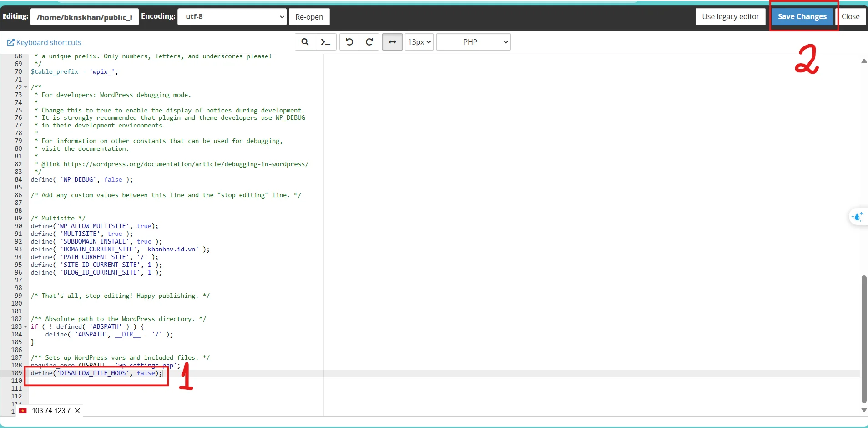The width and height of the screenshot is (868, 428).
Task: Open the utf-8 encoding dropdown
Action: point(232,17)
